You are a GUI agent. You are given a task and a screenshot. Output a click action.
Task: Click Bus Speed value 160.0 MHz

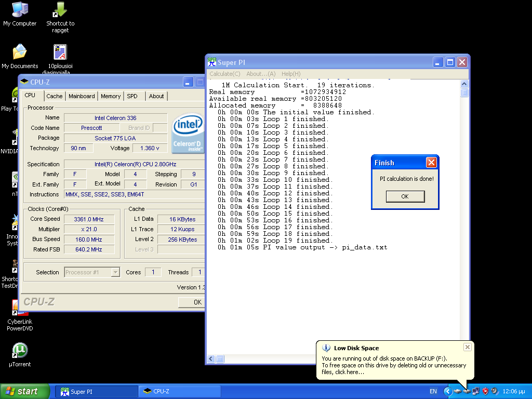point(89,240)
